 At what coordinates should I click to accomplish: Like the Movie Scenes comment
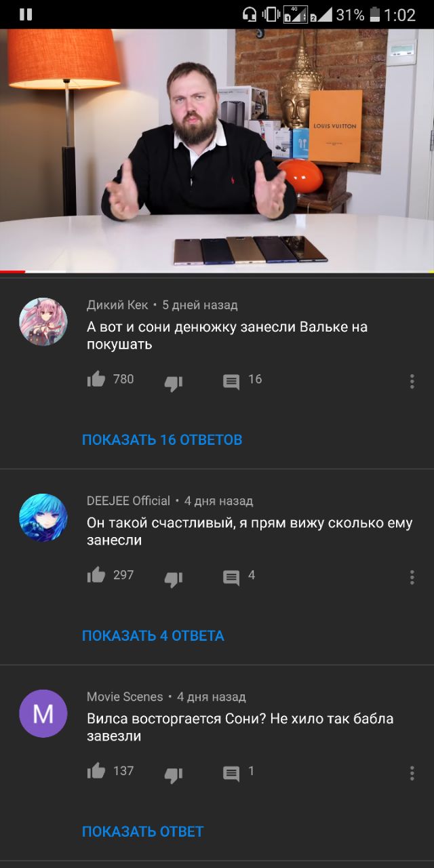pyautogui.click(x=96, y=771)
